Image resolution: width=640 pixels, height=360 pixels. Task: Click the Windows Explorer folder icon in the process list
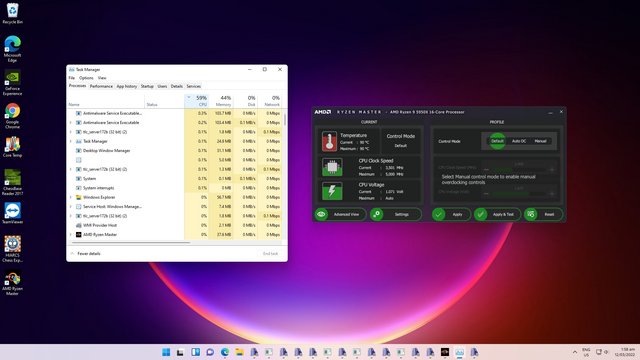click(x=79, y=197)
